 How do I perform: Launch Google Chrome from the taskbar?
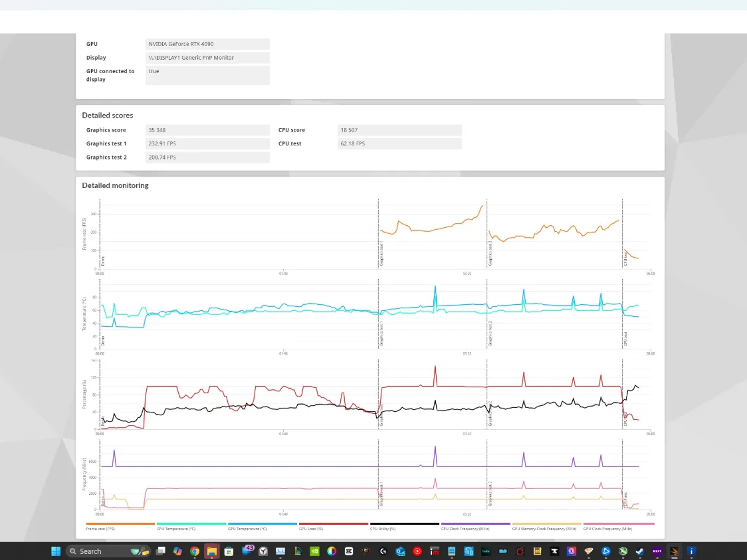(x=194, y=551)
